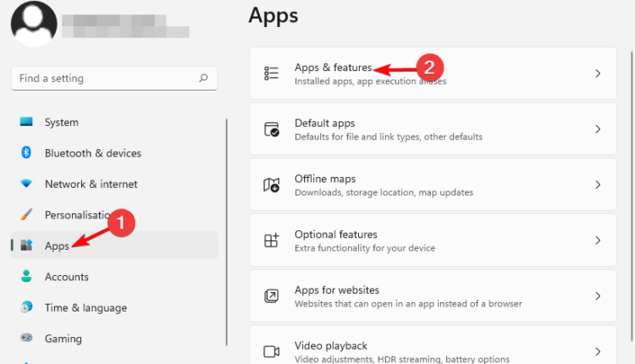Click the Accounts person icon
The height and width of the screenshot is (364, 635).
pos(26,277)
